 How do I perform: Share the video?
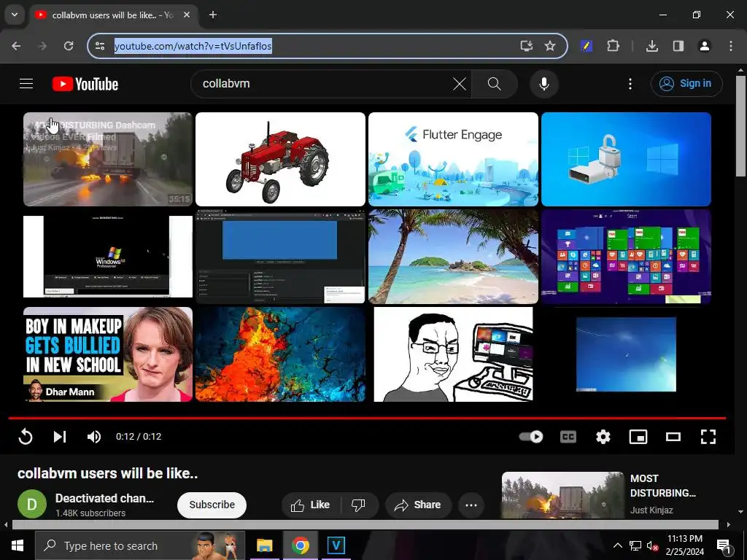click(418, 505)
